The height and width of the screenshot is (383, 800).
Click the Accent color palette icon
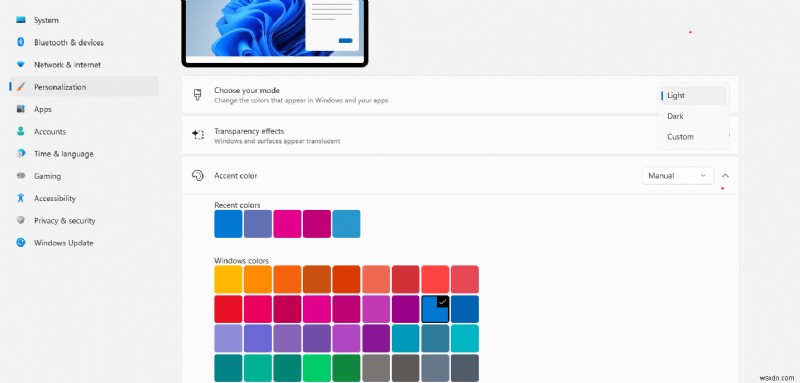tap(197, 175)
